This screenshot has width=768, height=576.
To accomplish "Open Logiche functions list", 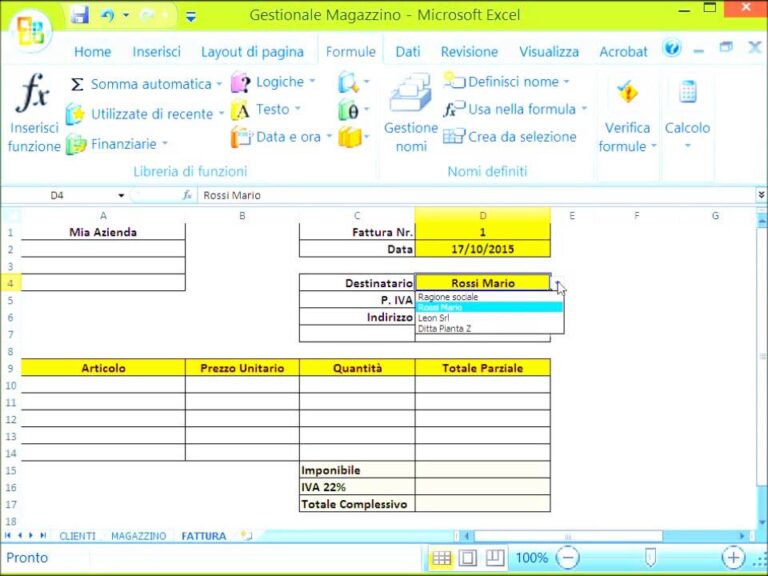I will 273,82.
